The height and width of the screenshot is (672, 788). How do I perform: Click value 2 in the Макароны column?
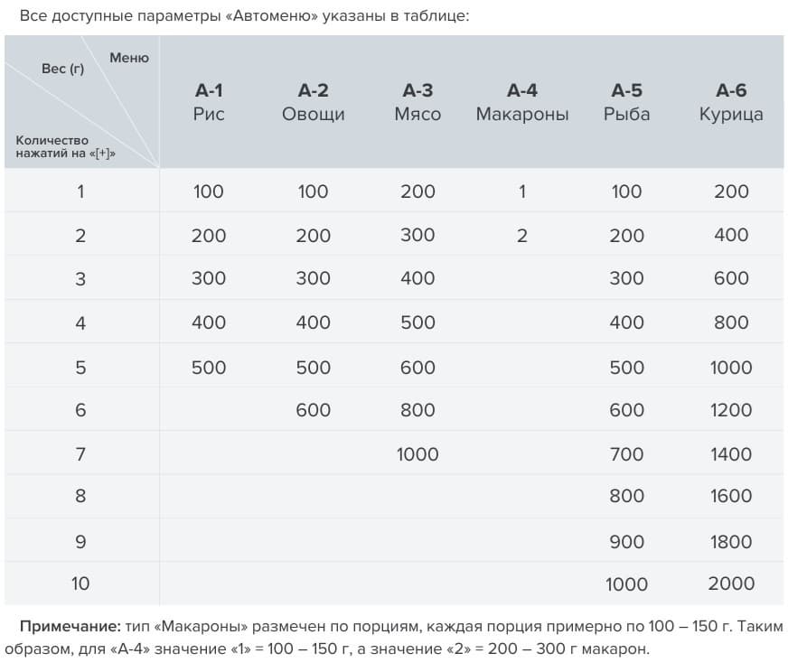[x=522, y=237]
